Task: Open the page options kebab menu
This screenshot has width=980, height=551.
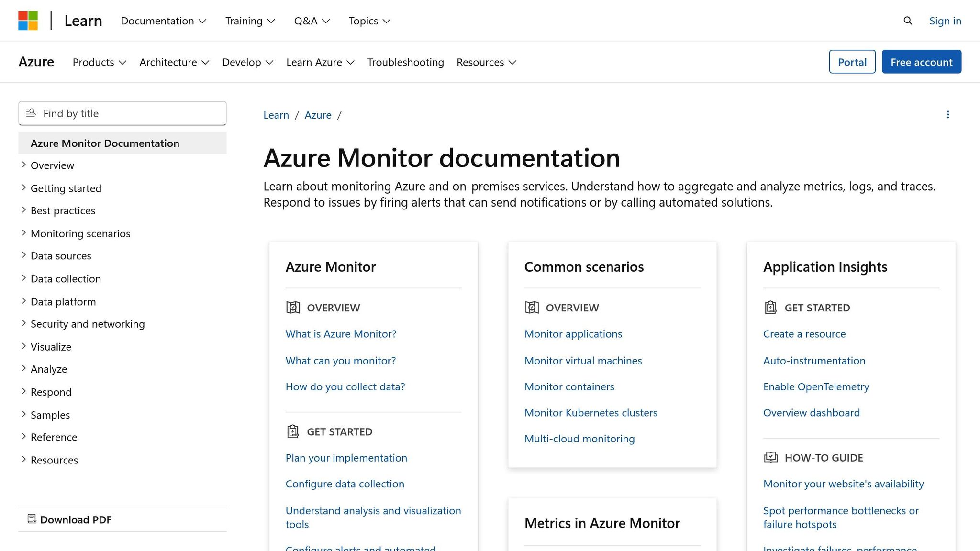Action: (x=948, y=114)
